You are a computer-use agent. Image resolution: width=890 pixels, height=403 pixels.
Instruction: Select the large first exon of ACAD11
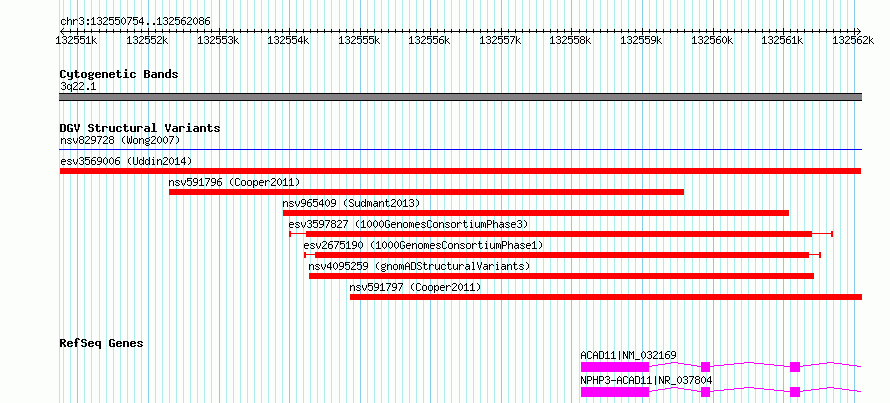[x=615, y=367]
